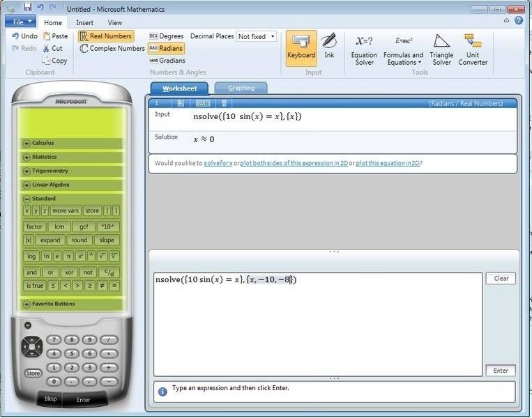Switch angle unit to Degrees

click(x=167, y=36)
